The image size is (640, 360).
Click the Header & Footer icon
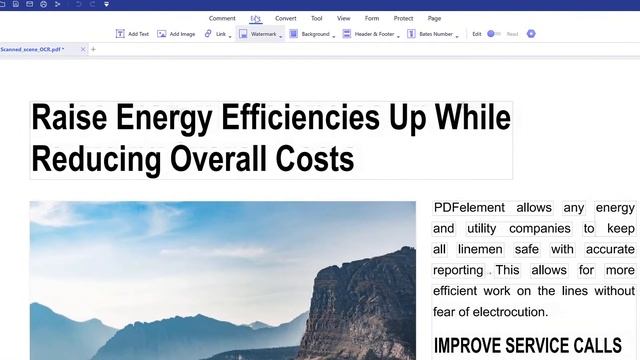(x=347, y=34)
